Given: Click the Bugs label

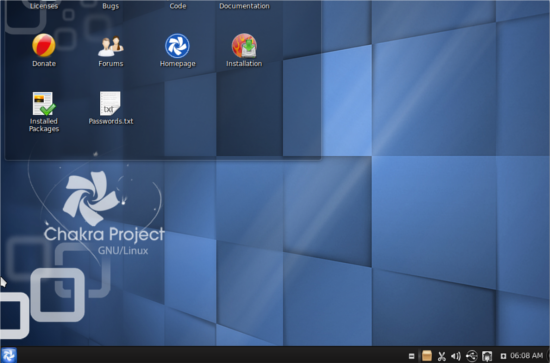Looking at the screenshot, I should click(x=110, y=6).
